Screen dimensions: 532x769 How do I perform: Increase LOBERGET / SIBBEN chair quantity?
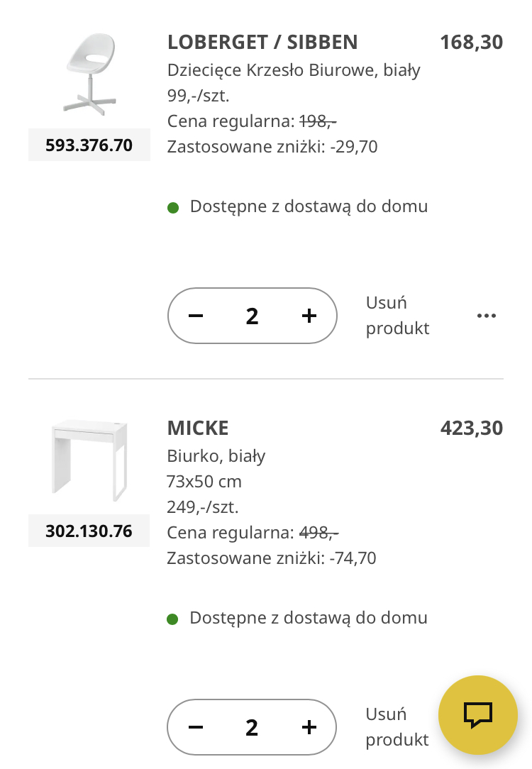tap(309, 316)
